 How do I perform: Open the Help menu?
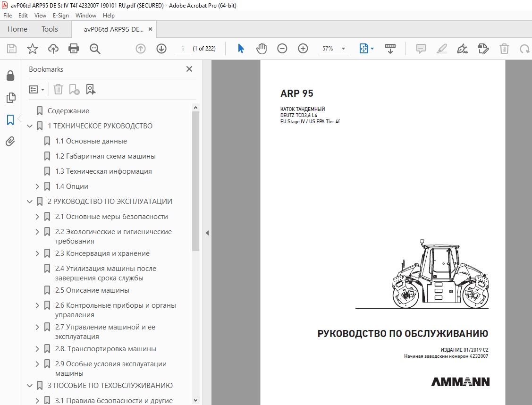[x=109, y=16]
